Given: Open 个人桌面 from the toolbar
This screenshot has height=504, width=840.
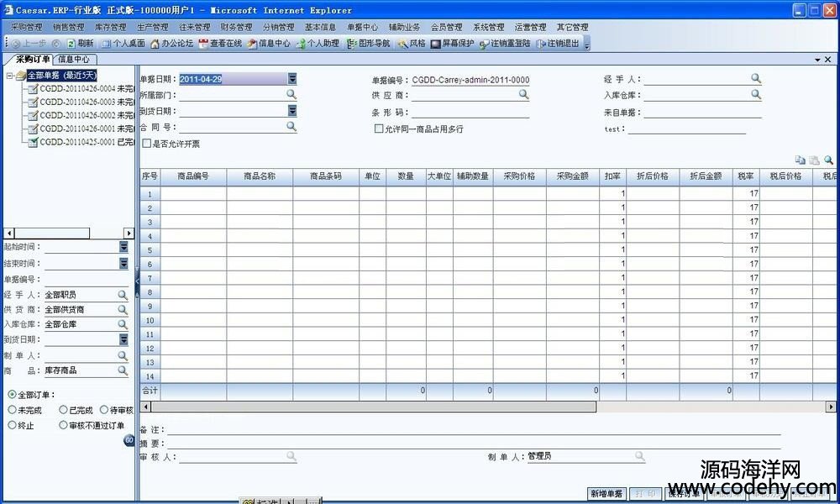Looking at the screenshot, I should (123, 43).
